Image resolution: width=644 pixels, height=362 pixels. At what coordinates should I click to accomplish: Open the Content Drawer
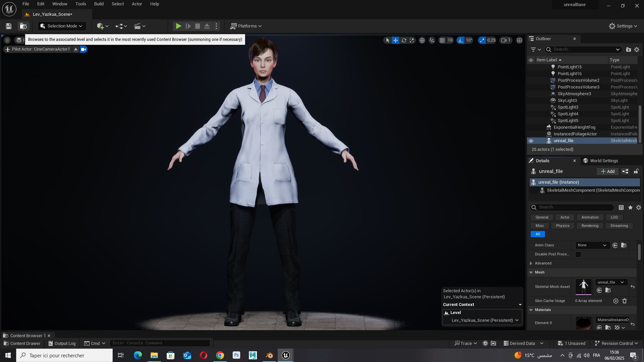pos(22,344)
